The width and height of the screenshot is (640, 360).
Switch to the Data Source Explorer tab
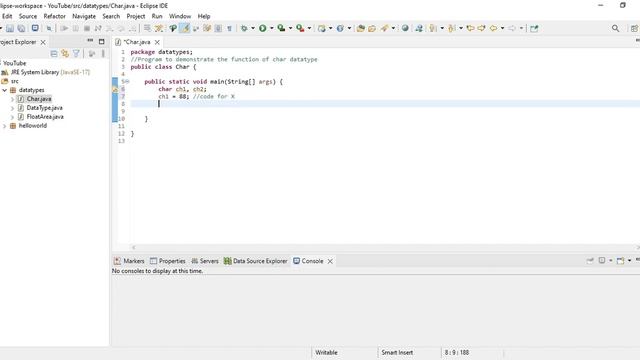pos(256,261)
